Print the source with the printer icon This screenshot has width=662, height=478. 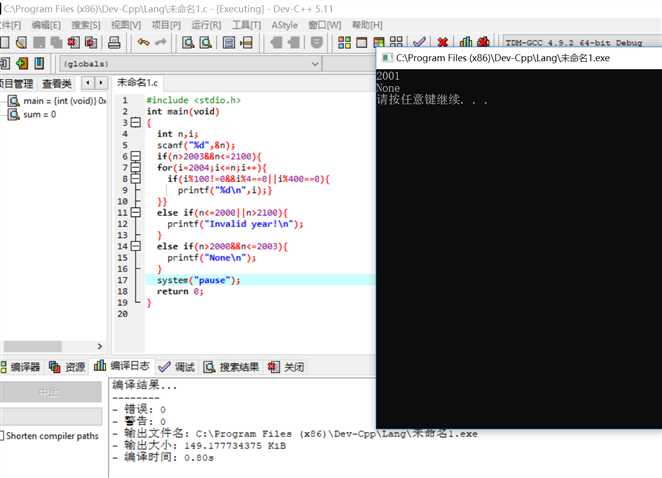coord(114,42)
